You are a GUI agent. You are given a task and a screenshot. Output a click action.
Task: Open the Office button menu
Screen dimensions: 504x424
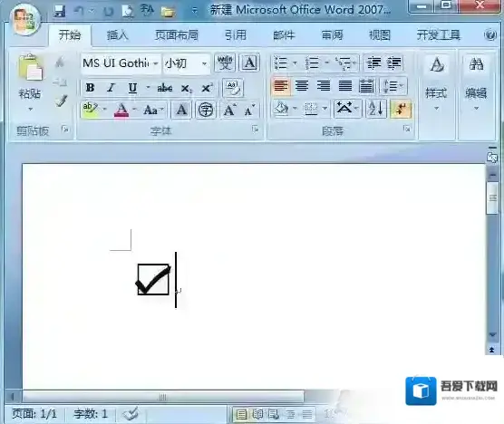point(25,20)
